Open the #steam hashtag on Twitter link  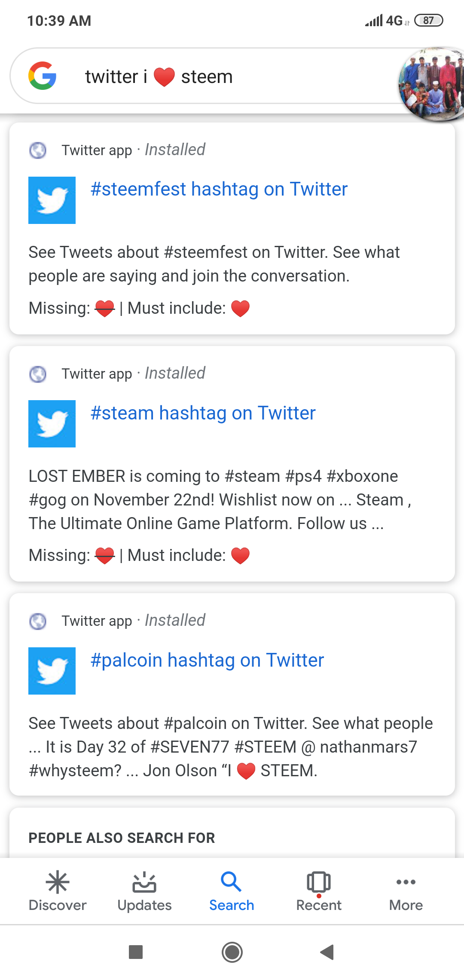pos(203,413)
